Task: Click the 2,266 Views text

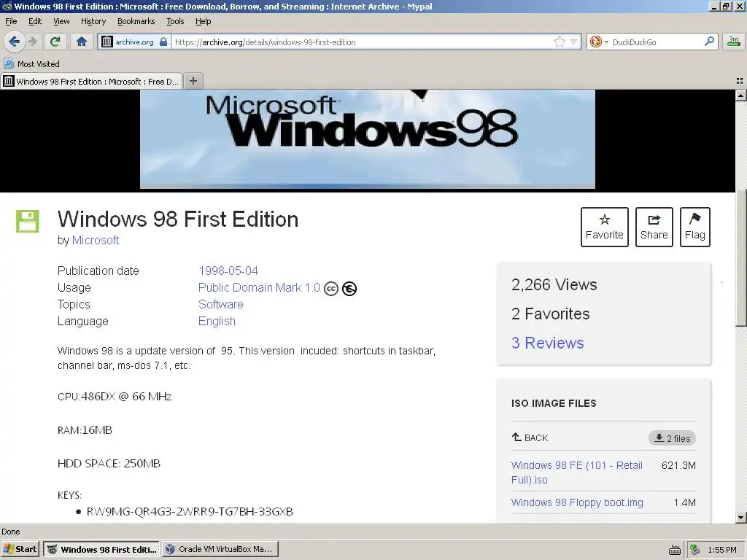Action: click(x=554, y=285)
